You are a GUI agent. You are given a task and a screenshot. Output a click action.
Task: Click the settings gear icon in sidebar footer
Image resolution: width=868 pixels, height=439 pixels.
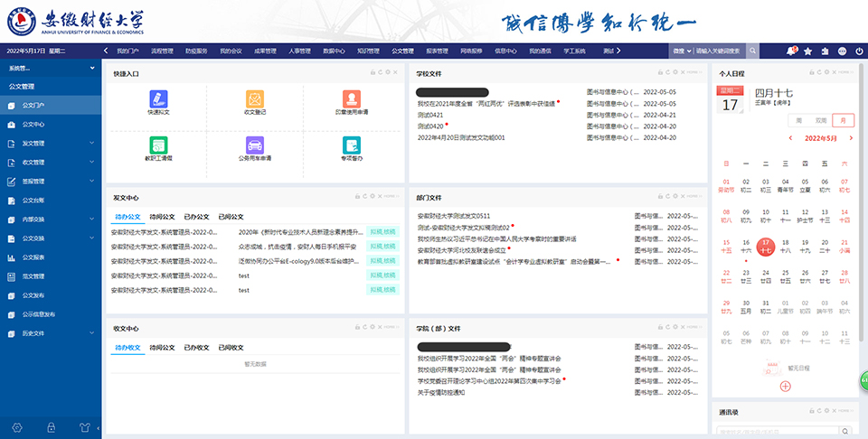coord(17,427)
